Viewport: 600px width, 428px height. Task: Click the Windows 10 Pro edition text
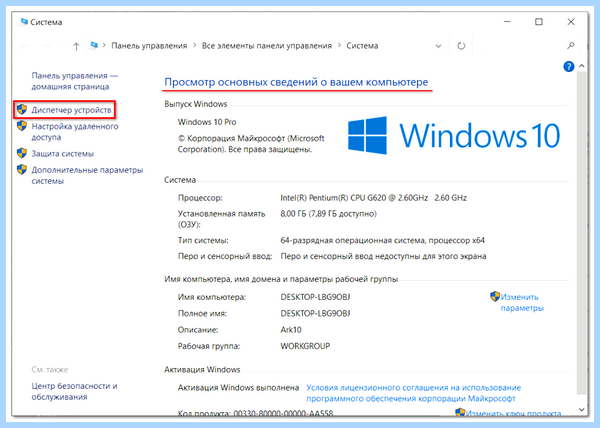coord(207,122)
